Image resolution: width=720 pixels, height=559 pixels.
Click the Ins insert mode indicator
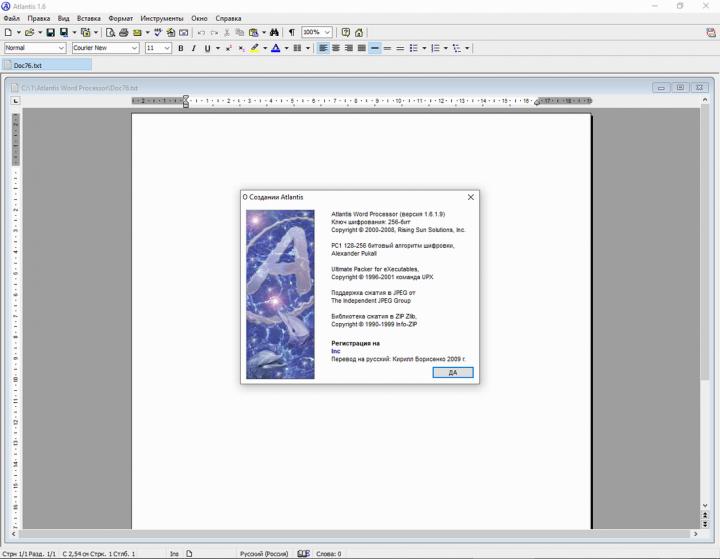(x=174, y=554)
